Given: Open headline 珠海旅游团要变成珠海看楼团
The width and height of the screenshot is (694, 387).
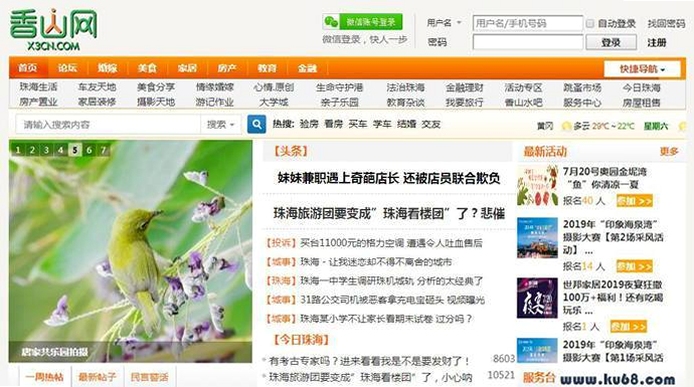Looking at the screenshot, I should point(389,213).
